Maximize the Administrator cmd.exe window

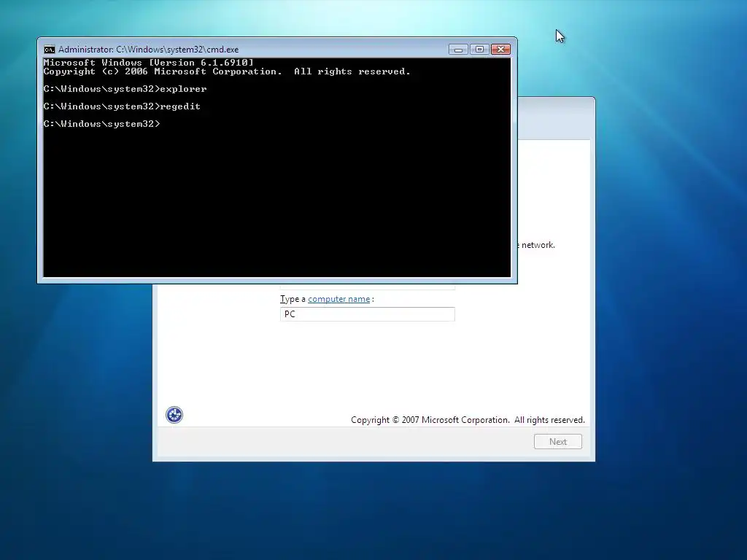(479, 50)
